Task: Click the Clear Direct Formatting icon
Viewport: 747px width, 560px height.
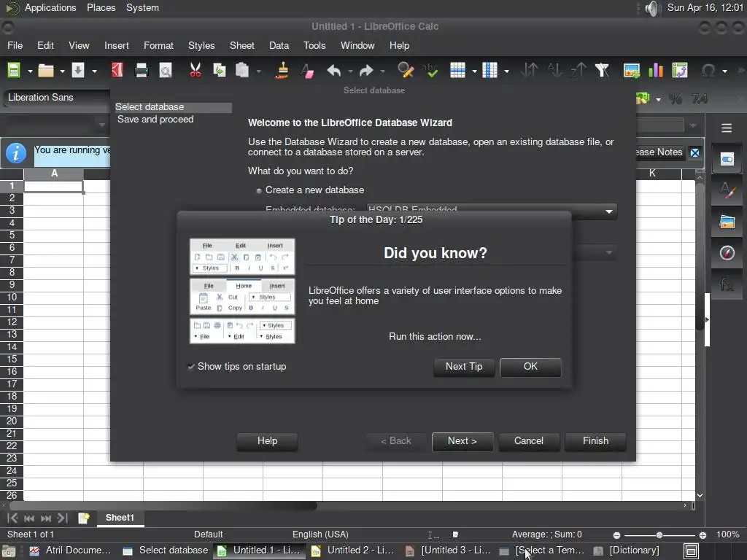Action: point(307,71)
